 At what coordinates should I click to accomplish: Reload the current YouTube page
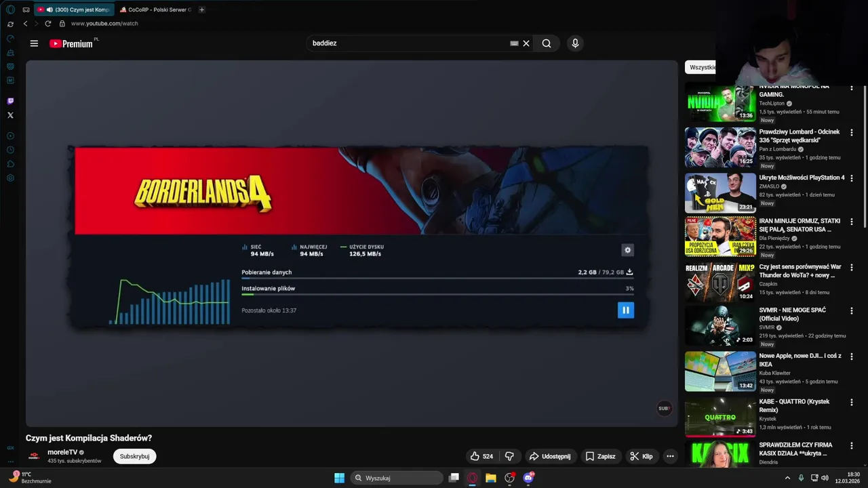point(47,23)
